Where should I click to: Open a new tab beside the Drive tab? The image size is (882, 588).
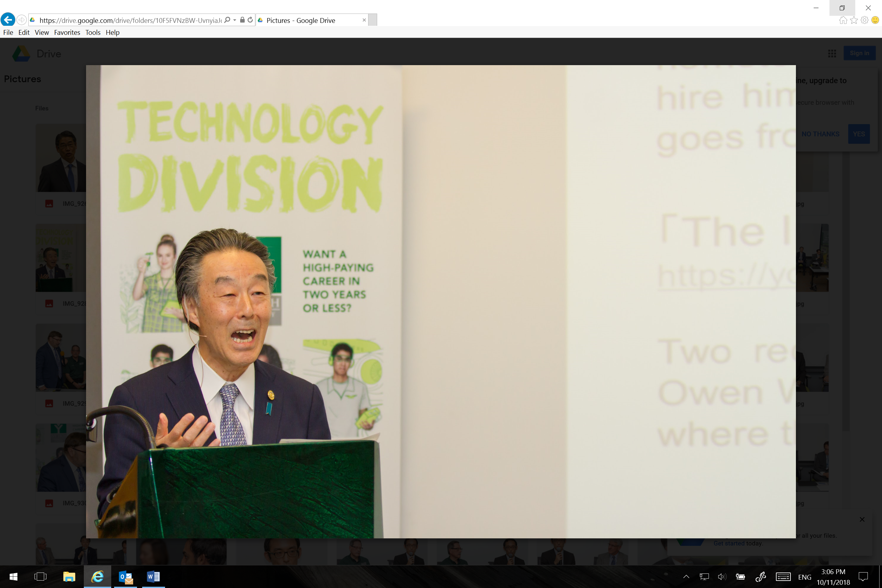tap(373, 20)
